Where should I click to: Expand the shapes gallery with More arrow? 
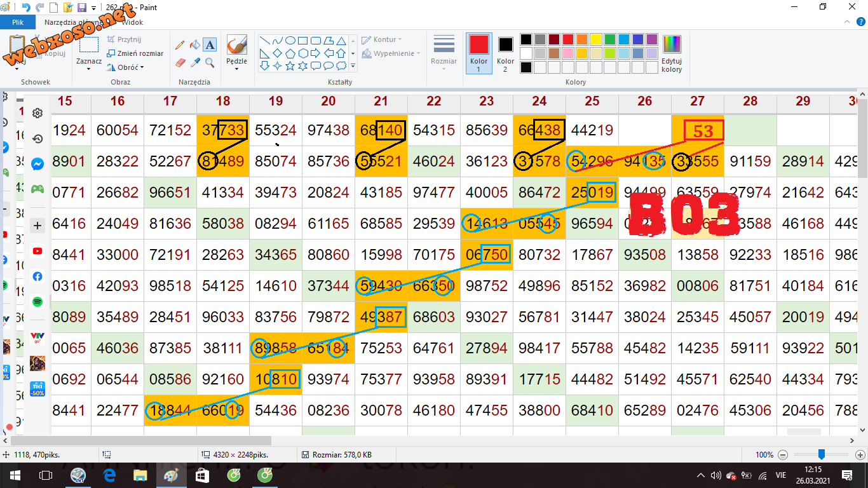click(353, 65)
